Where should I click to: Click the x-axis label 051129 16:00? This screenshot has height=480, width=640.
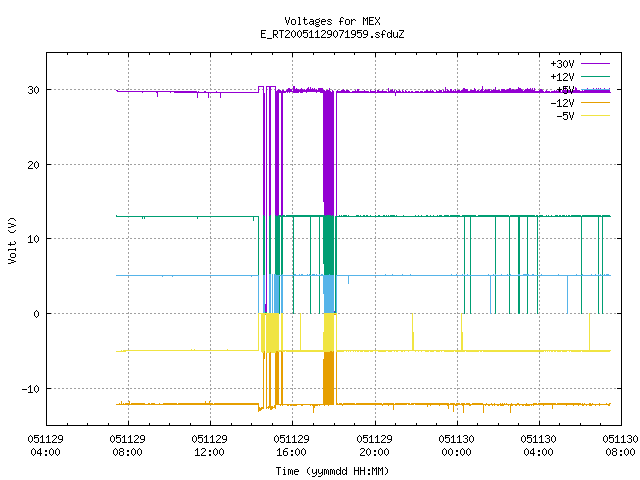tap(291, 445)
